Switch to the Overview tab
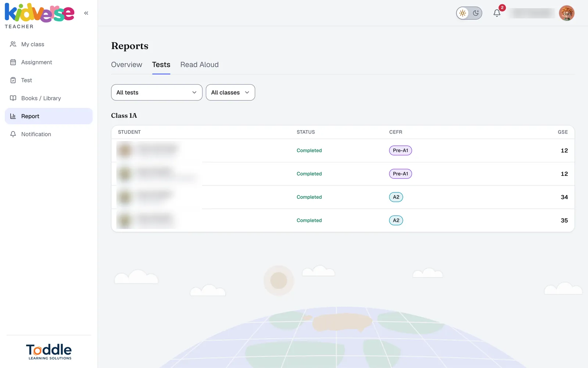 [126, 65]
